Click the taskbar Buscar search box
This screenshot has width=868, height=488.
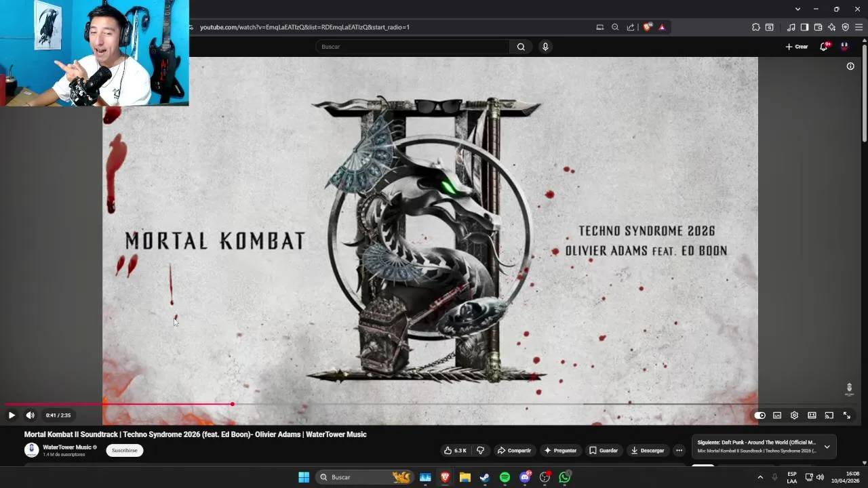point(366,477)
